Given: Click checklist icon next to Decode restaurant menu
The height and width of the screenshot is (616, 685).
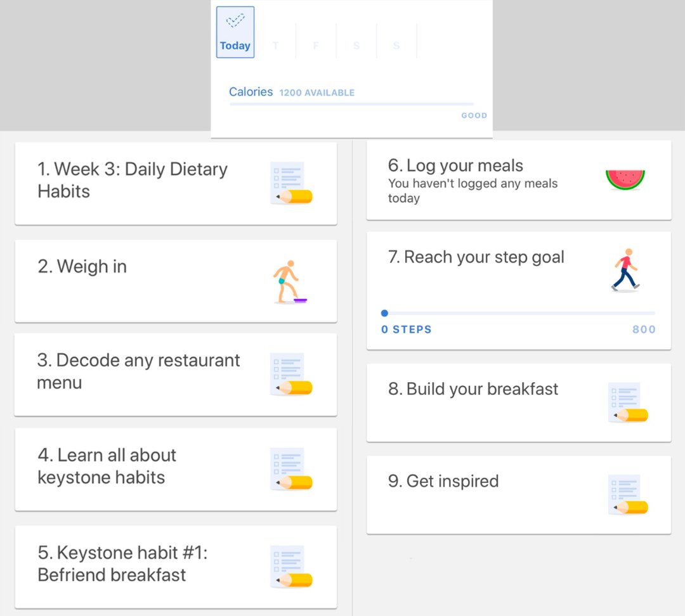Looking at the screenshot, I should (291, 375).
